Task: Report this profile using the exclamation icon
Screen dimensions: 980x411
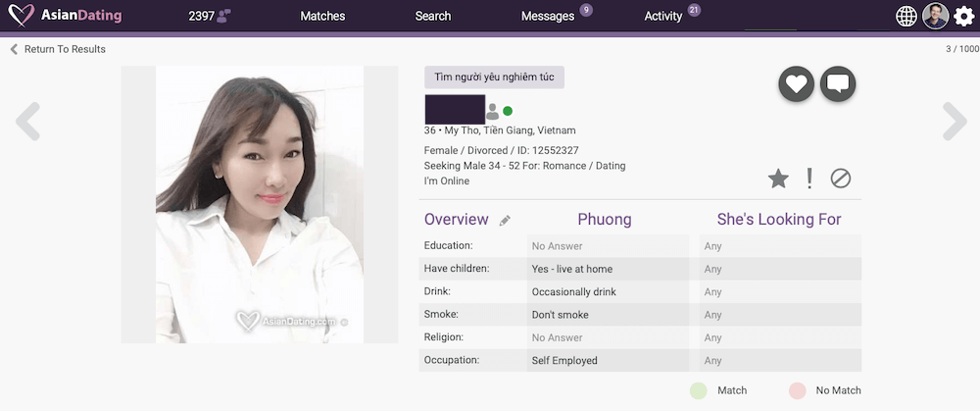Action: click(810, 179)
